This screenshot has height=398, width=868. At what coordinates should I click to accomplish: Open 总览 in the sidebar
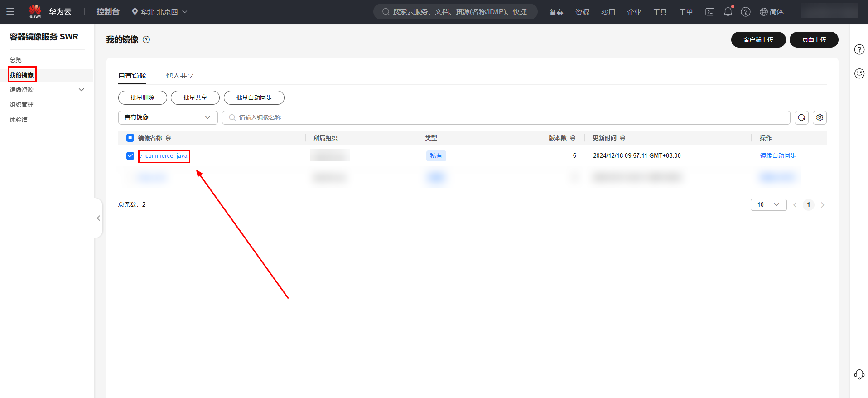point(16,60)
